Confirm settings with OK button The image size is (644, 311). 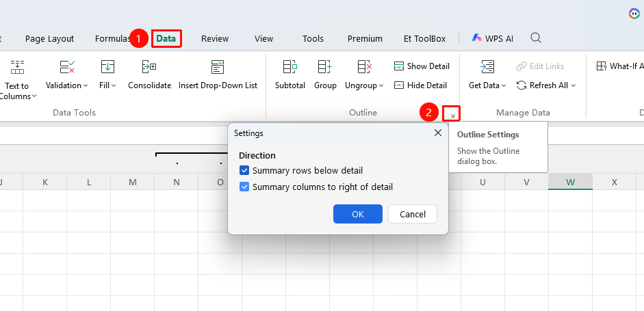coord(358,214)
